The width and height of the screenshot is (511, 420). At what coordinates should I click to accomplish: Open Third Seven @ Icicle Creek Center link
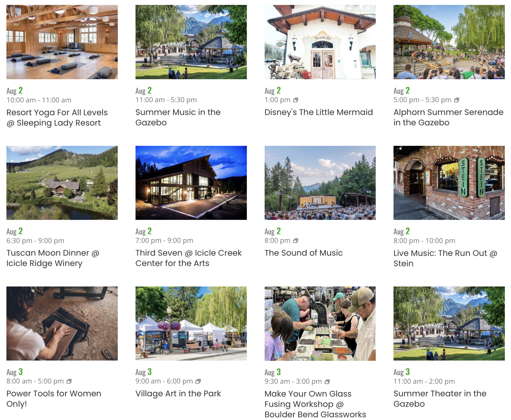[188, 258]
